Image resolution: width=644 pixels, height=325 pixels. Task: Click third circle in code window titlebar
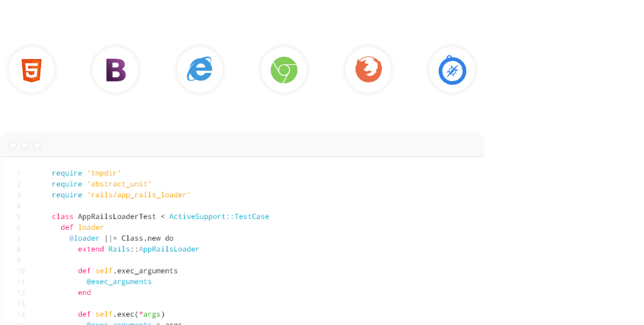37,145
